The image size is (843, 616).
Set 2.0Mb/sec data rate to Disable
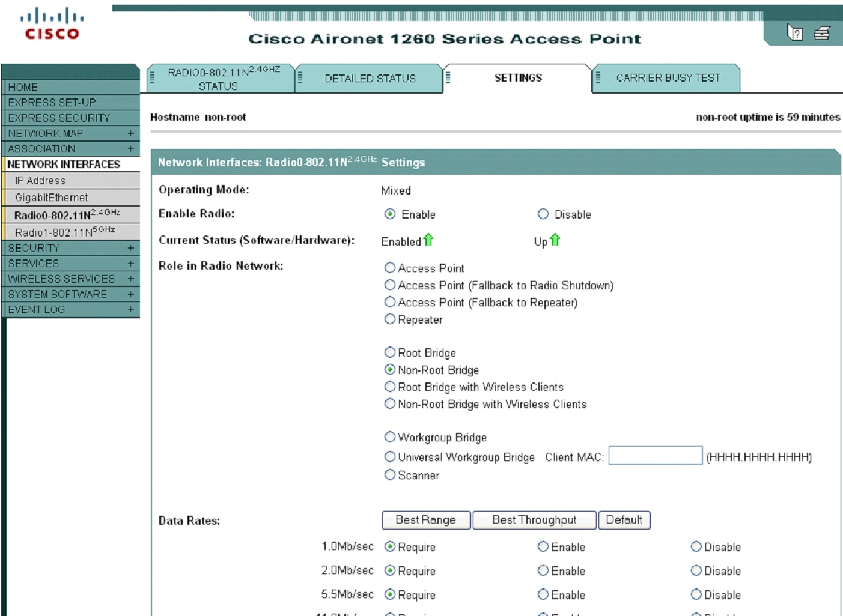pyautogui.click(x=696, y=571)
